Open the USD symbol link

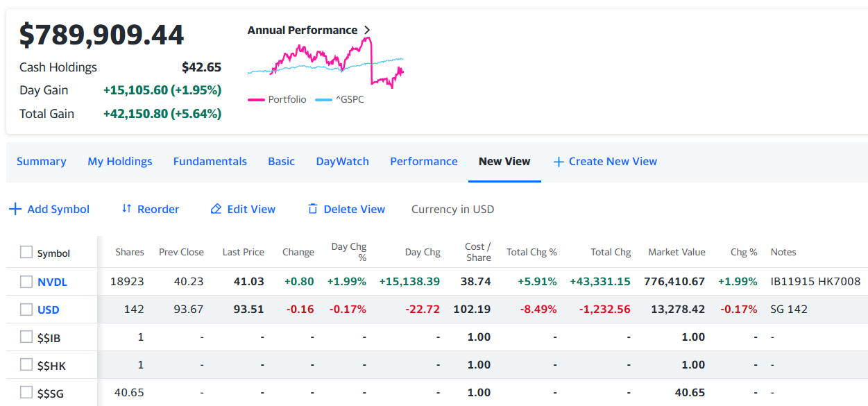click(x=49, y=310)
